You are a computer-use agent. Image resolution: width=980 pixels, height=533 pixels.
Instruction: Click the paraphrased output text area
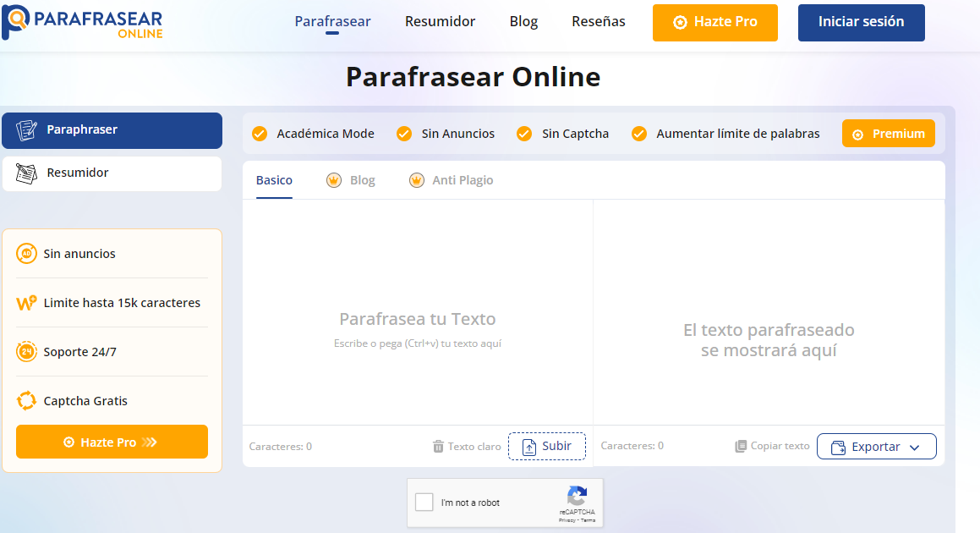tap(769, 312)
